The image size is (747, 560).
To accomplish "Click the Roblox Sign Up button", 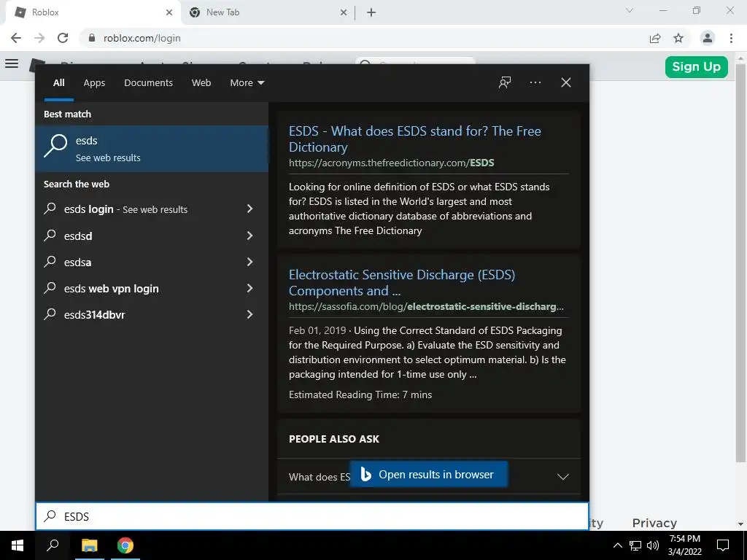I will tap(696, 66).
